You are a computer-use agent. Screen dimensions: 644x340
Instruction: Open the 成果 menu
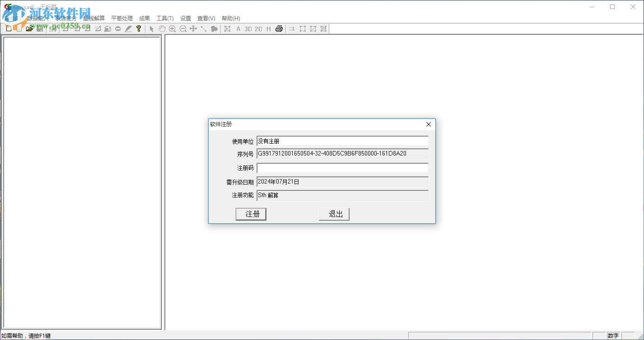coord(145,19)
